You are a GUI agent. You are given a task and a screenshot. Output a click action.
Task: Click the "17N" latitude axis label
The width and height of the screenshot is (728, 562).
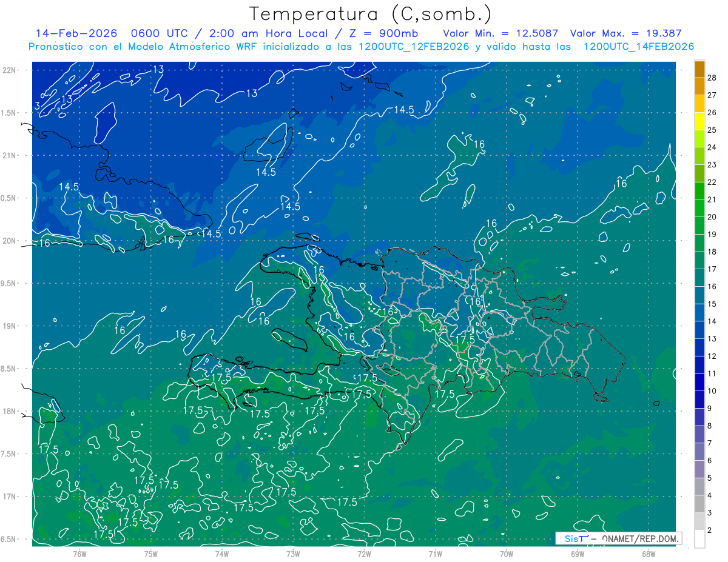point(10,497)
